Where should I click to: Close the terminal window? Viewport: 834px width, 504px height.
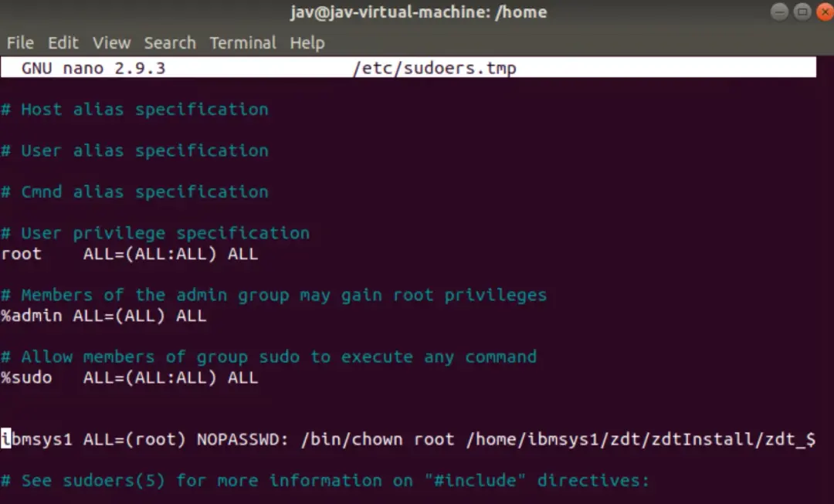click(825, 11)
